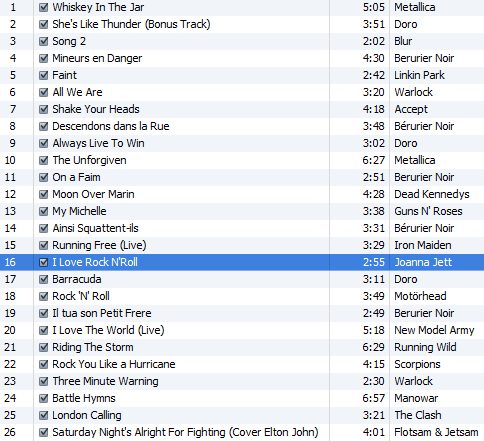
Task: Select the track The Unforgiven
Action: tap(242, 160)
